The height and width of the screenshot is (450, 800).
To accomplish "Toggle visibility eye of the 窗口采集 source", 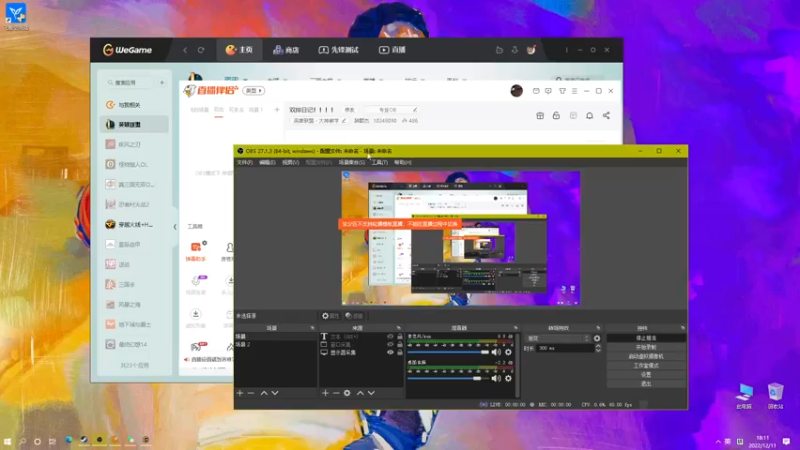I will [390, 344].
